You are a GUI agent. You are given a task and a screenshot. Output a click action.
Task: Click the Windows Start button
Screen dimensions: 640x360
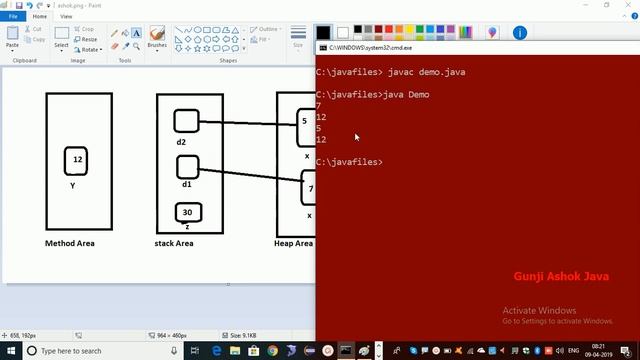click(x=11, y=351)
